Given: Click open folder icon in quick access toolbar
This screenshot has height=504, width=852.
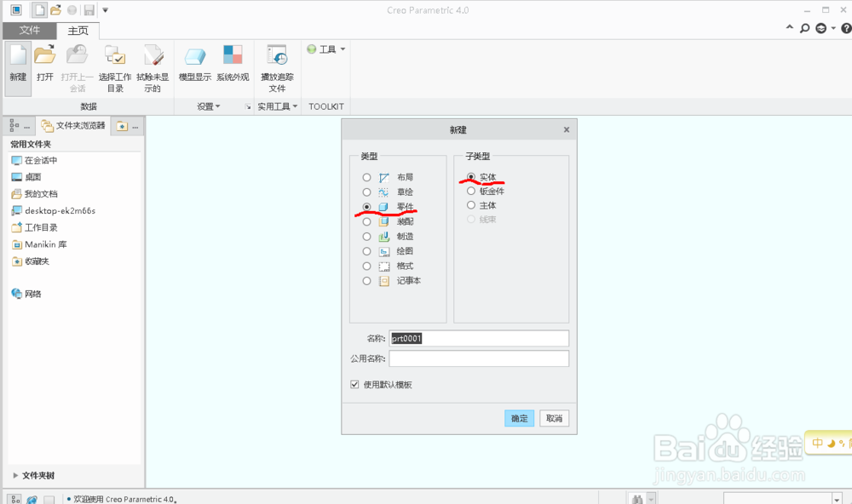Looking at the screenshot, I should 55,9.
